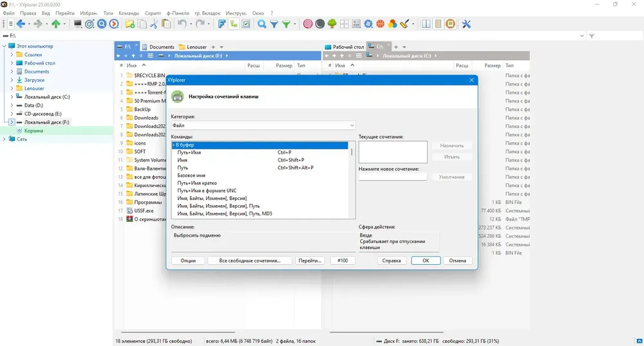Viewport: 644px width, 346px height.
Task: Click the blue gear badge icon
Action: point(368,24)
